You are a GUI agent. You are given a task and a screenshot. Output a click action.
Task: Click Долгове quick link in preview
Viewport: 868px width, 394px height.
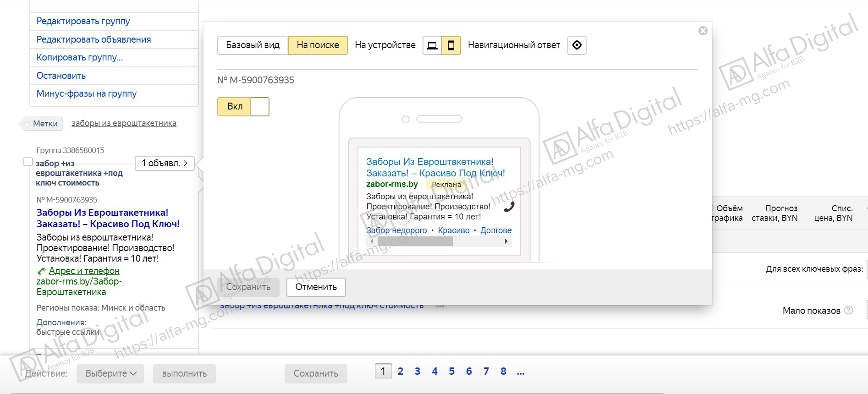pyautogui.click(x=496, y=230)
